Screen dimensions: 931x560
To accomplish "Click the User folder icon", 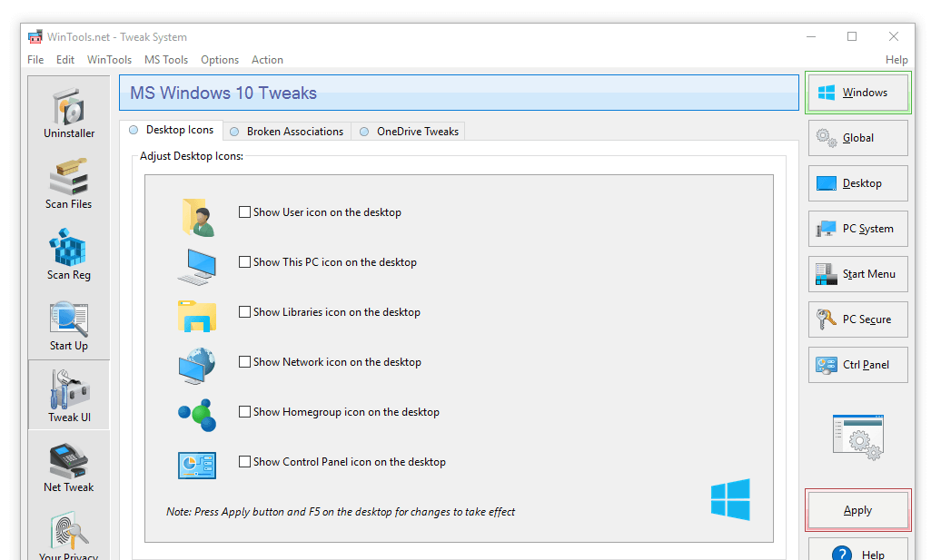I will tap(198, 218).
